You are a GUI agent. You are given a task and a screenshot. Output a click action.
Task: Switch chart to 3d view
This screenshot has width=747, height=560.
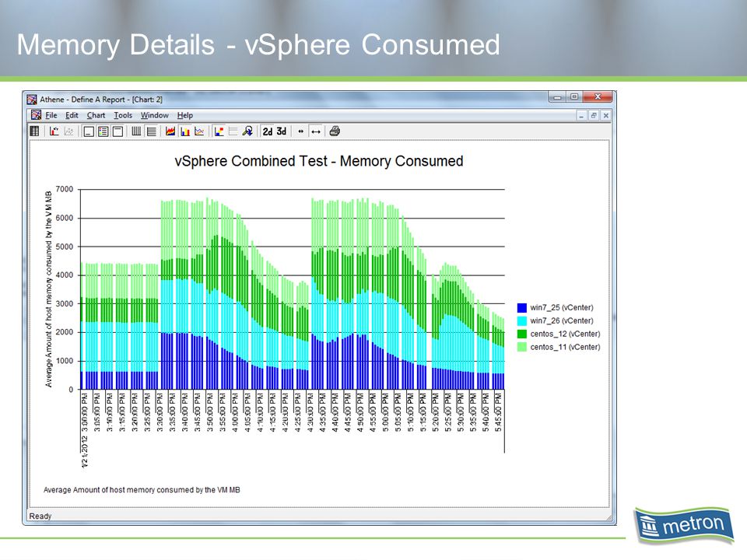[x=282, y=131]
